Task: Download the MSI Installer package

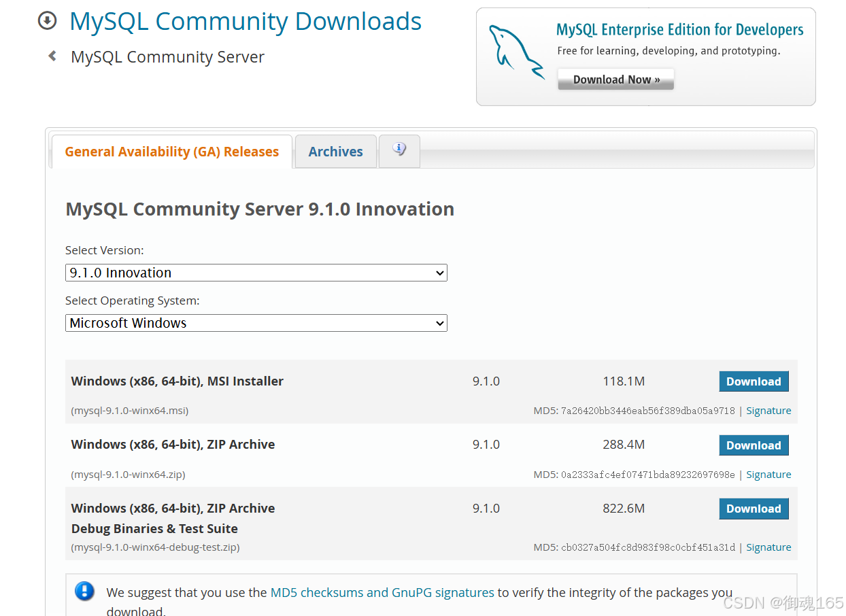Action: pyautogui.click(x=754, y=381)
